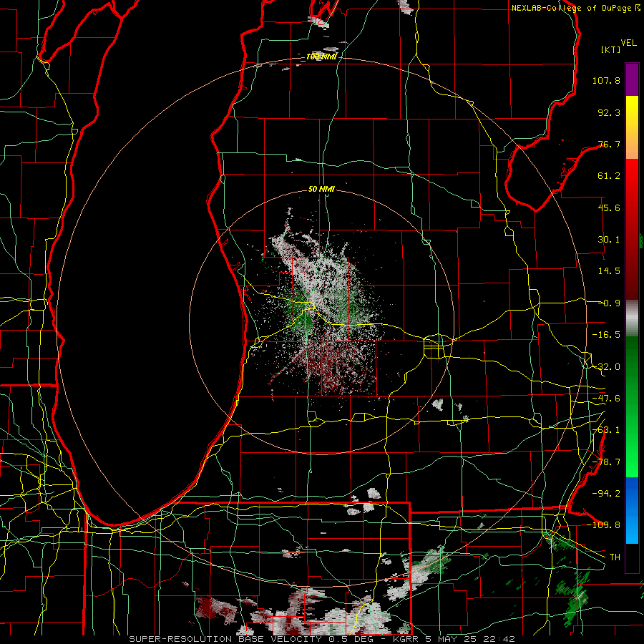This screenshot has height=644, width=644.
Task: Click the NEXLAB-College of DuPage credit text
Action: point(575,8)
